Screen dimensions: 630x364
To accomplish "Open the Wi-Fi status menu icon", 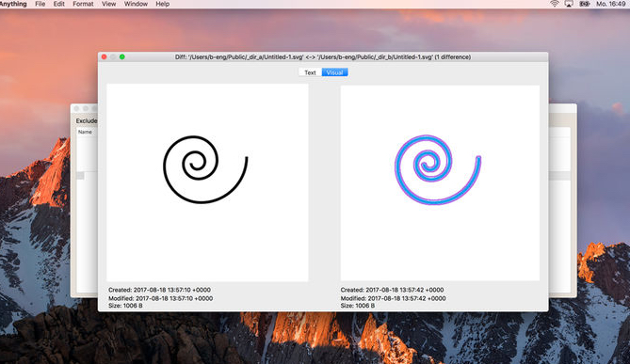I will click(x=555, y=4).
